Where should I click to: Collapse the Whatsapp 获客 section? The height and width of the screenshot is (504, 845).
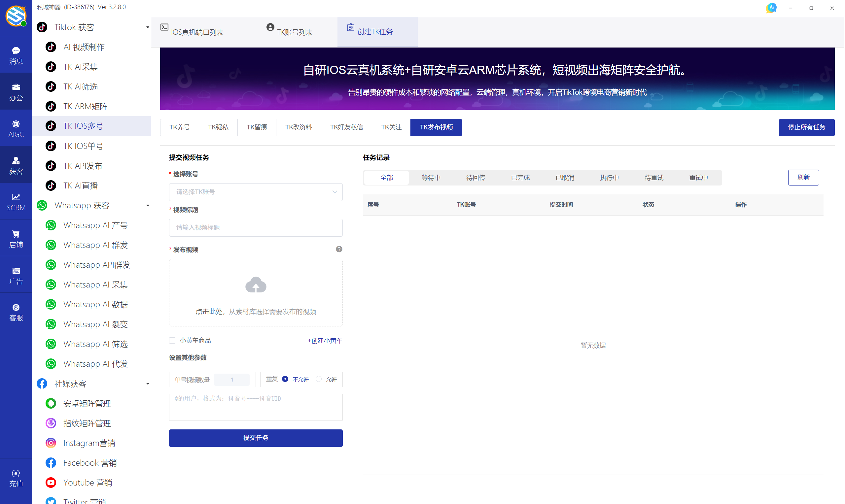click(x=148, y=206)
